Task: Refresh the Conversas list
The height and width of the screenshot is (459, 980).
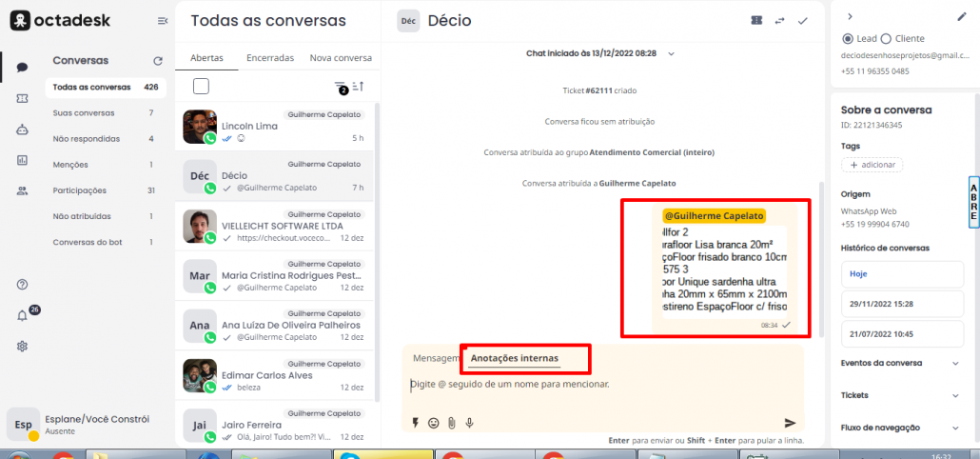Action: (x=158, y=61)
